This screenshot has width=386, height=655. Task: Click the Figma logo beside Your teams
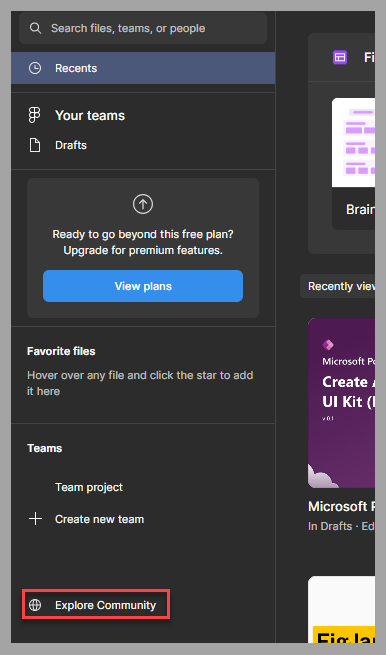[x=35, y=115]
